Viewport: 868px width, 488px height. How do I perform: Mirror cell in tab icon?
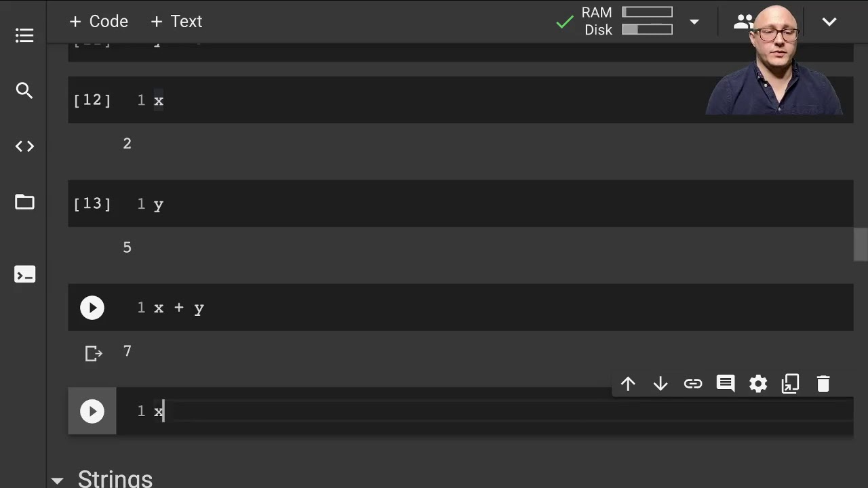[x=791, y=384]
